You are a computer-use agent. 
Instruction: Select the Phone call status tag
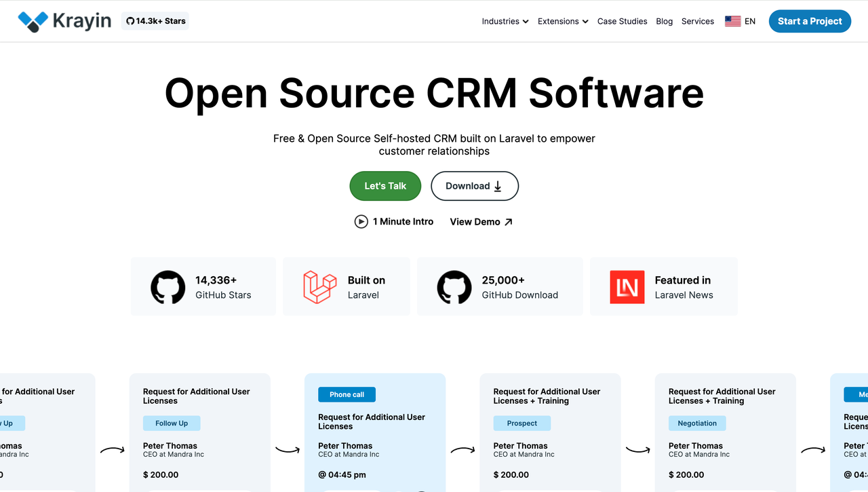(347, 394)
